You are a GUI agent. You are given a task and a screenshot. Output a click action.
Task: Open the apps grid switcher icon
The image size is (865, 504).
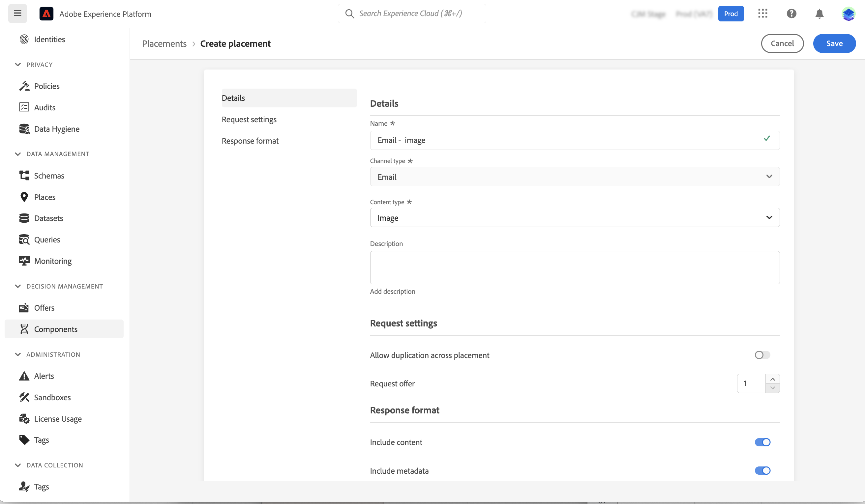[x=762, y=14]
